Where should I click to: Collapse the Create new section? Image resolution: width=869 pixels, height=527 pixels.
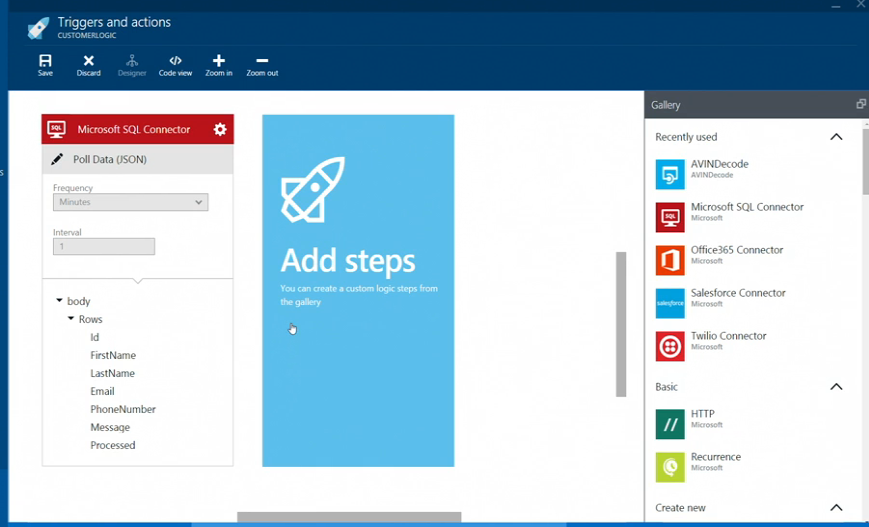pyautogui.click(x=836, y=508)
